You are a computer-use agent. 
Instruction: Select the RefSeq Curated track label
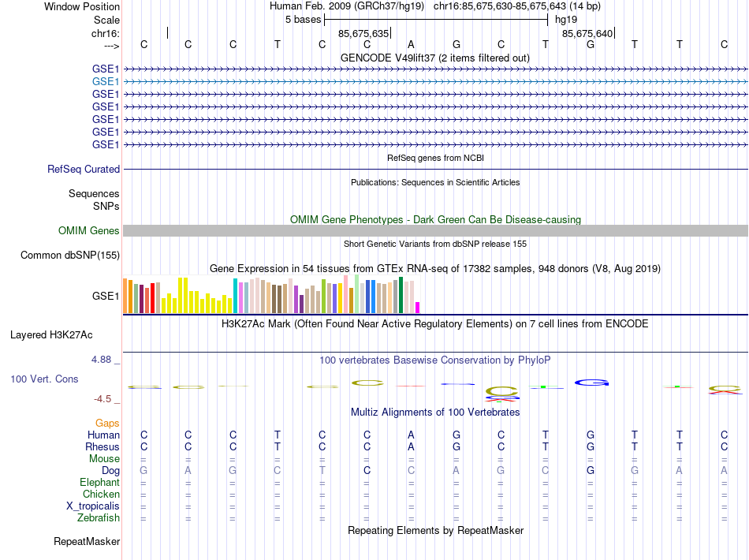coord(84,169)
